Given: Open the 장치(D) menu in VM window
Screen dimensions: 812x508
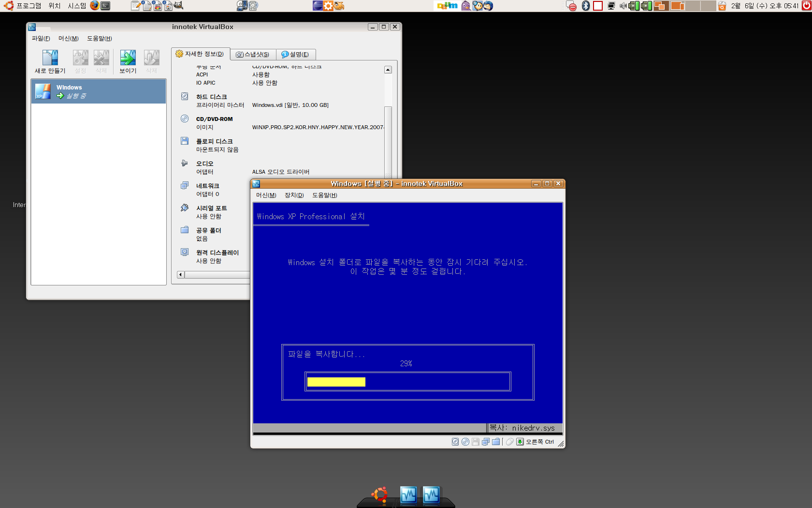Looking at the screenshot, I should coord(294,195).
